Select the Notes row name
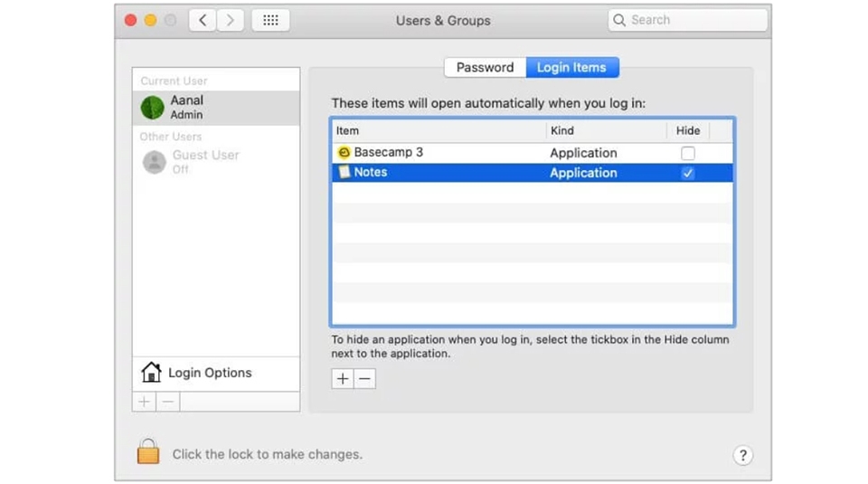This screenshot has width=868, height=484. (371, 172)
